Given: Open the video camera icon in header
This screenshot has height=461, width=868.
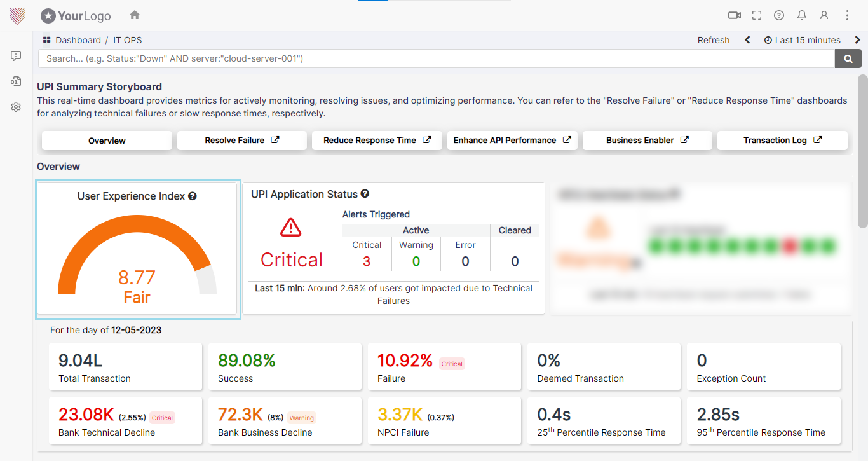Looking at the screenshot, I should pyautogui.click(x=735, y=15).
